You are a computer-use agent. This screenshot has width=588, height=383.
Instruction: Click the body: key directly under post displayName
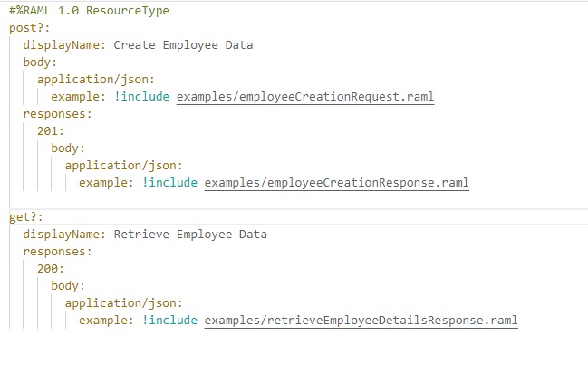coord(40,62)
